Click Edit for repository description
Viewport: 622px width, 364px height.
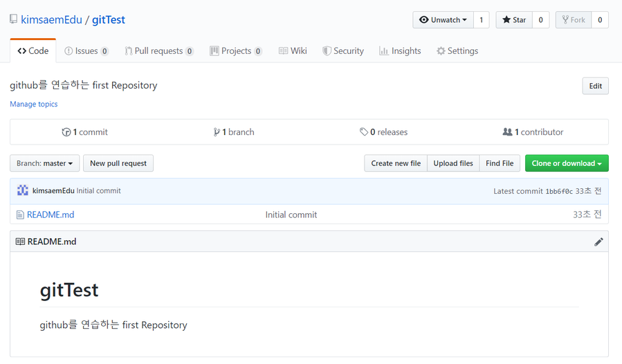click(x=596, y=86)
